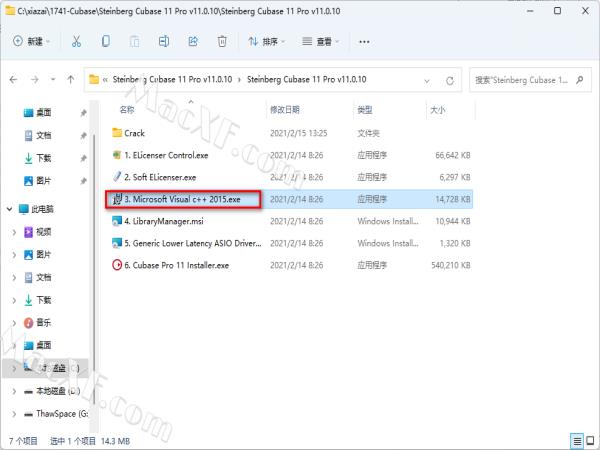Image resolution: width=600 pixels, height=450 pixels.
Task: Click the Share icon in toolbar
Action: [x=193, y=41]
